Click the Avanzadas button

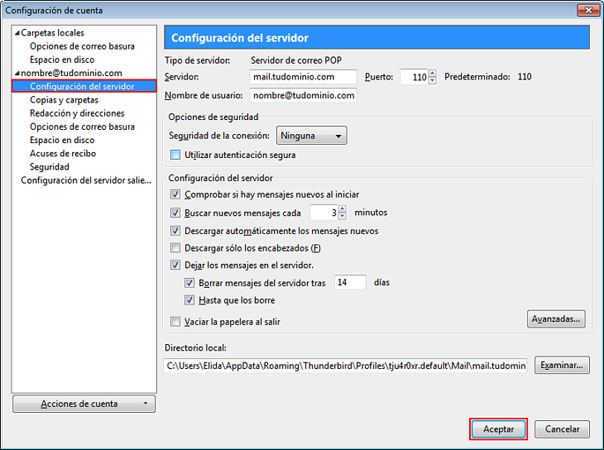556,319
